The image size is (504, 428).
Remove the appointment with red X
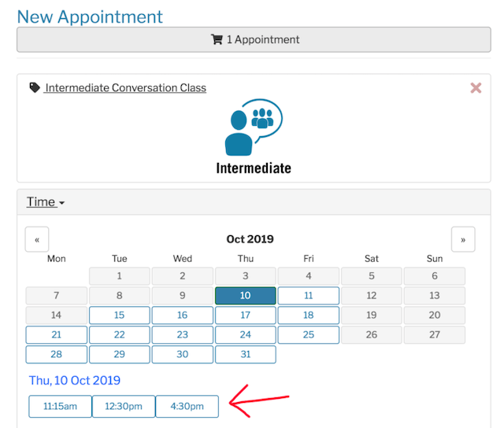[476, 88]
